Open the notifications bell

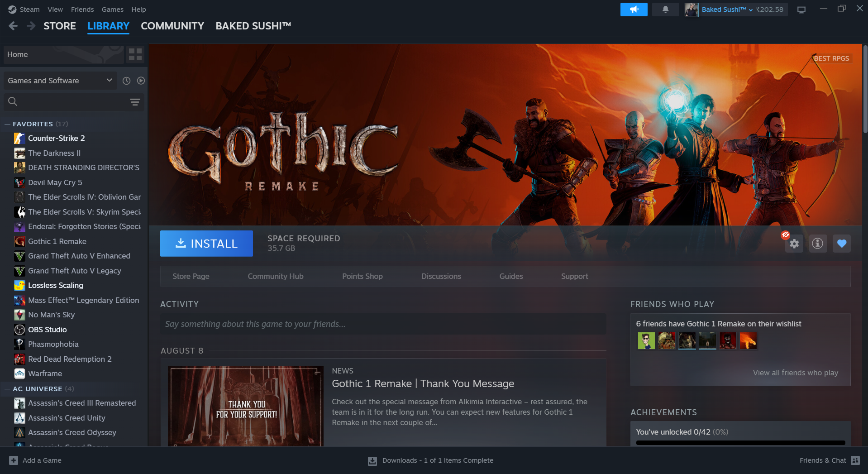[x=665, y=10]
